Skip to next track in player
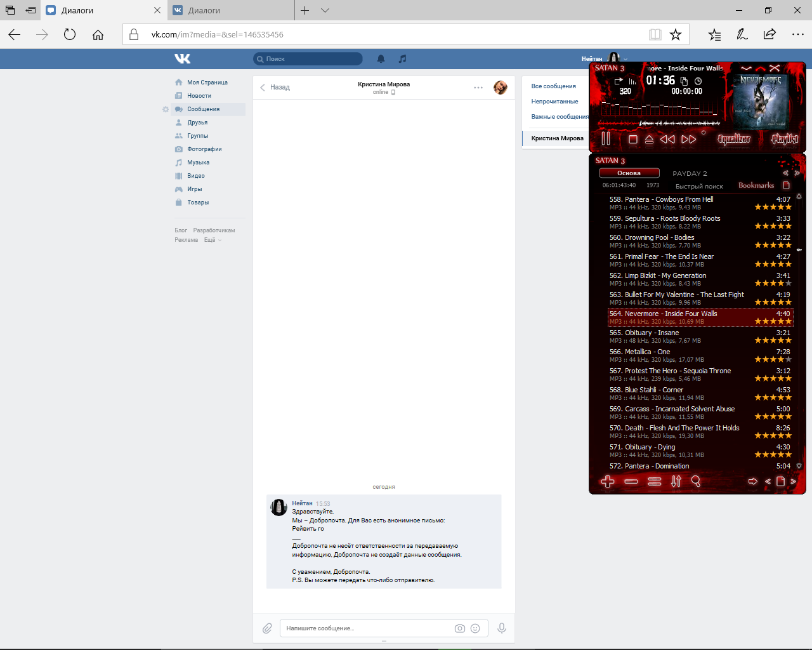 click(688, 139)
